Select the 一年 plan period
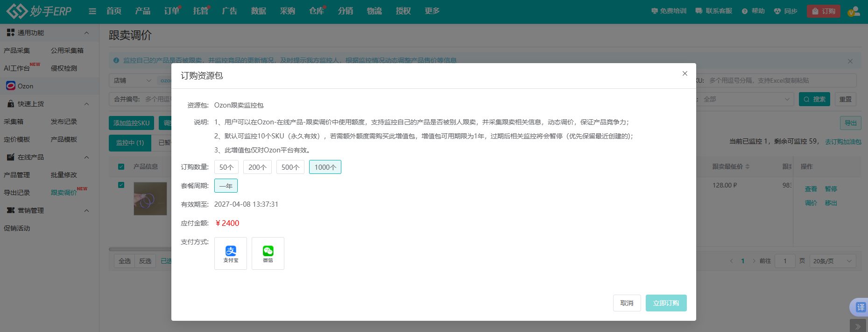Screen dimensions: 868x332 click(226, 186)
